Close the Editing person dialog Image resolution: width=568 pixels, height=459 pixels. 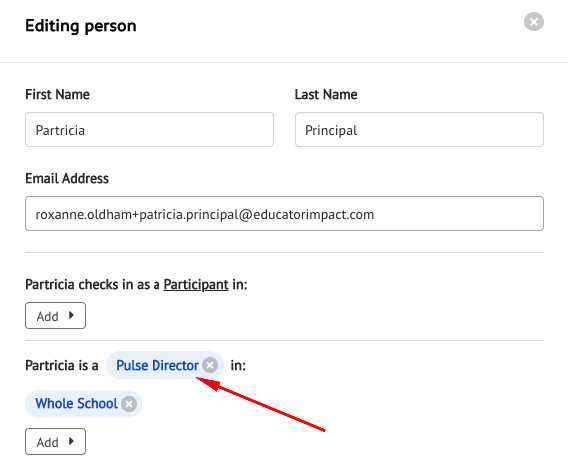click(x=534, y=22)
